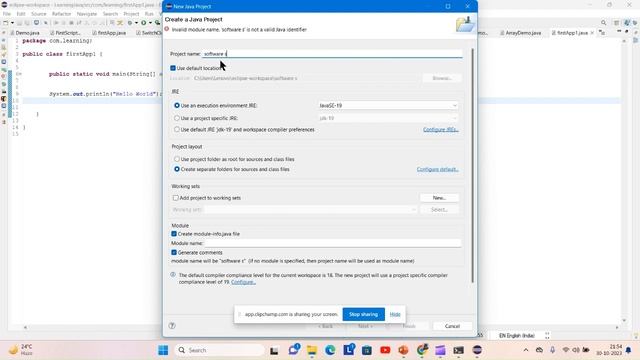This screenshot has width=640, height=360.
Task: Open Microsoft Edge from the taskbar
Action: [330, 350]
